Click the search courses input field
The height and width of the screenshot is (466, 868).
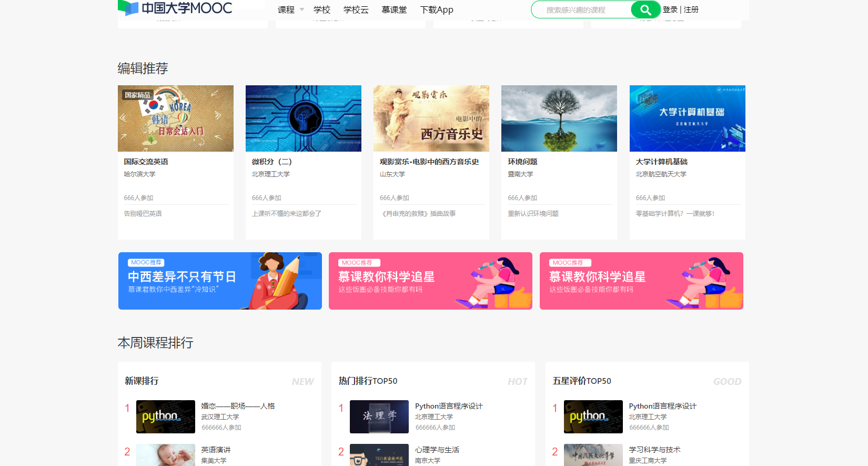click(x=581, y=9)
